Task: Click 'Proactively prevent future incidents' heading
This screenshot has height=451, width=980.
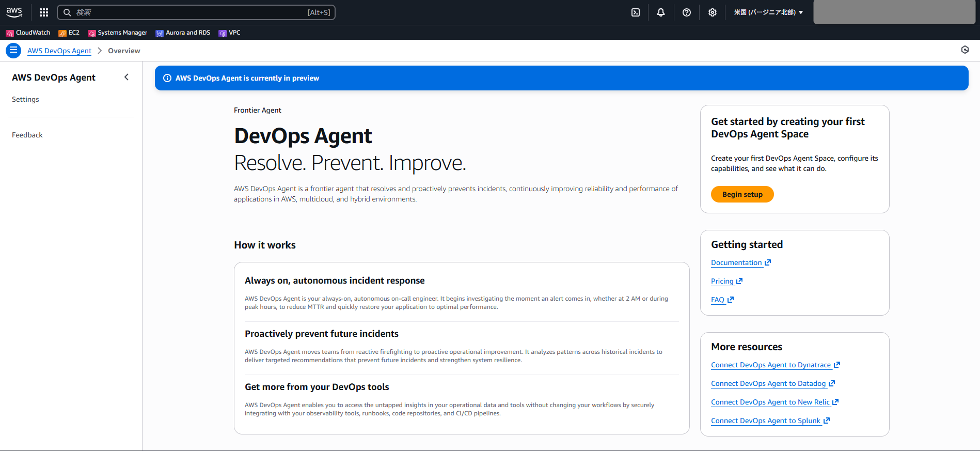Action: pos(322,334)
